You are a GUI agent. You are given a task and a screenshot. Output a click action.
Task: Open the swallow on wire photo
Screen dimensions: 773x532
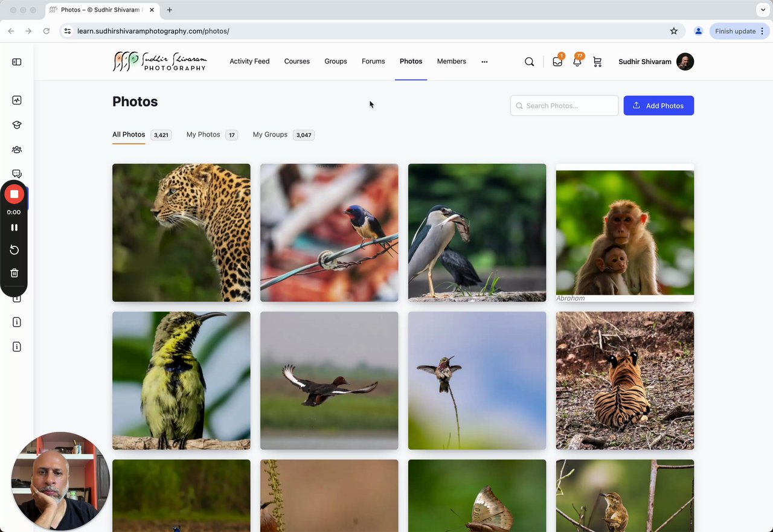point(329,232)
